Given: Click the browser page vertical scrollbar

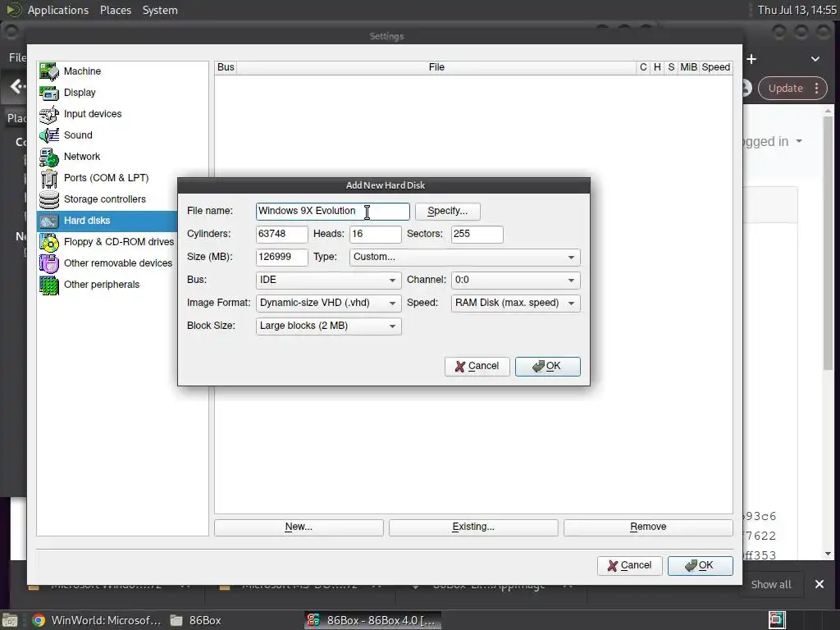Looking at the screenshot, I should (x=829, y=241).
